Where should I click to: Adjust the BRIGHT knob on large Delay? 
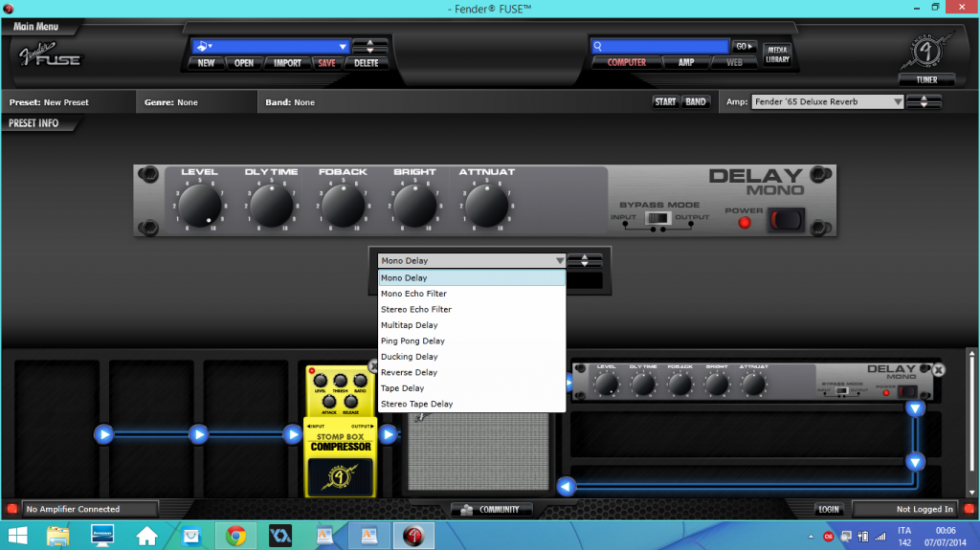[415, 206]
